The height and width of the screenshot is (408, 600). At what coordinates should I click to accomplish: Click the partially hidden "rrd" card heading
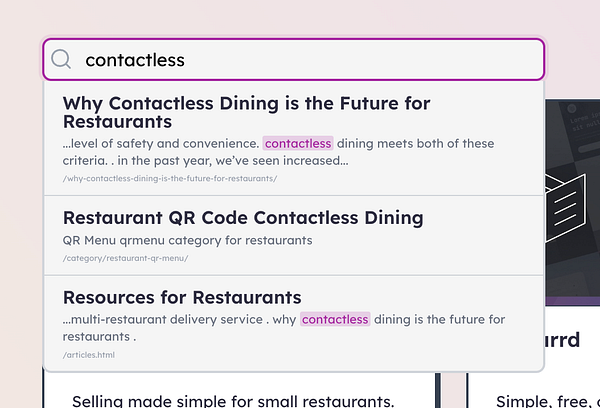point(563,339)
